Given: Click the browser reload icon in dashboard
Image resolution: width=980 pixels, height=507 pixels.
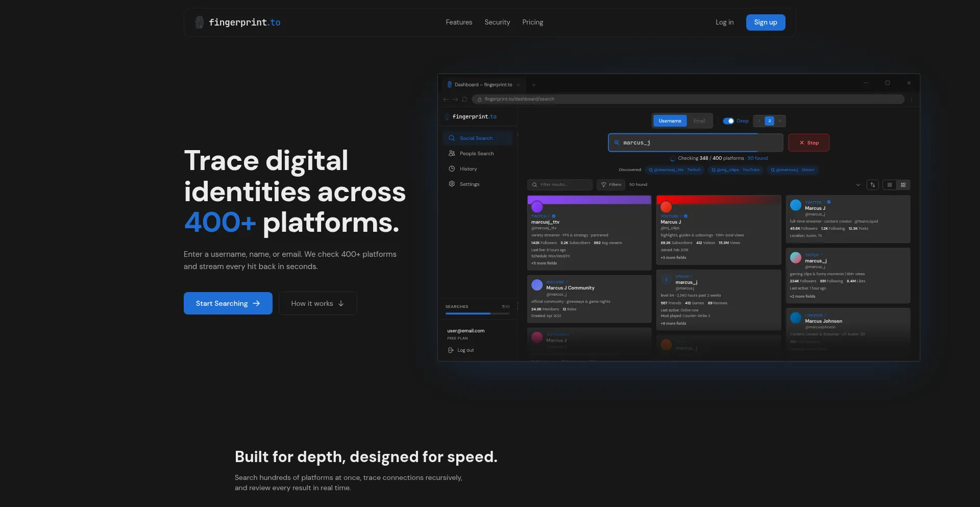Looking at the screenshot, I should pyautogui.click(x=464, y=99).
